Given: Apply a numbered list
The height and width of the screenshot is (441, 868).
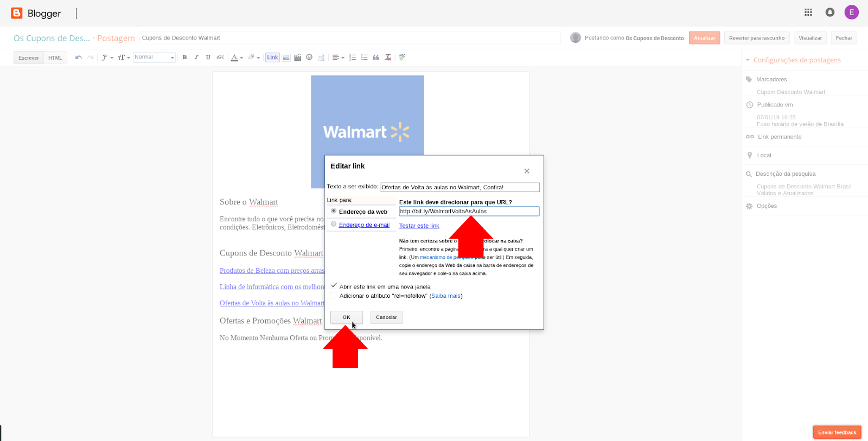Looking at the screenshot, I should [x=353, y=57].
